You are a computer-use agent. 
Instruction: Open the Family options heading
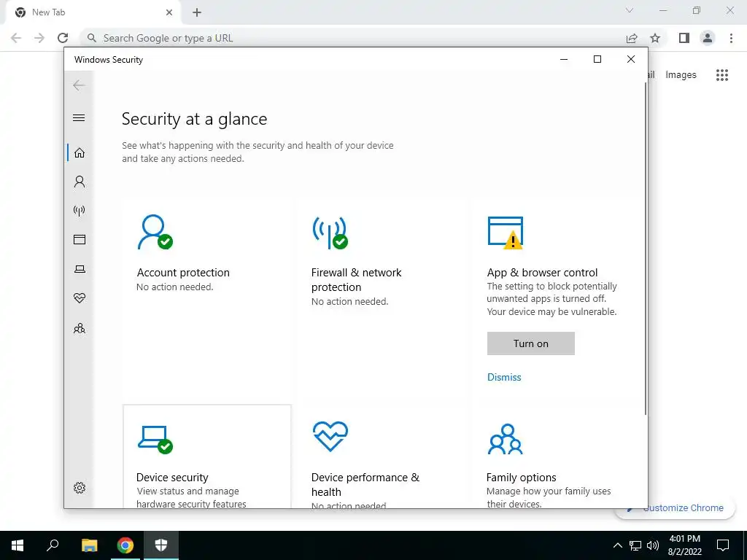(521, 477)
